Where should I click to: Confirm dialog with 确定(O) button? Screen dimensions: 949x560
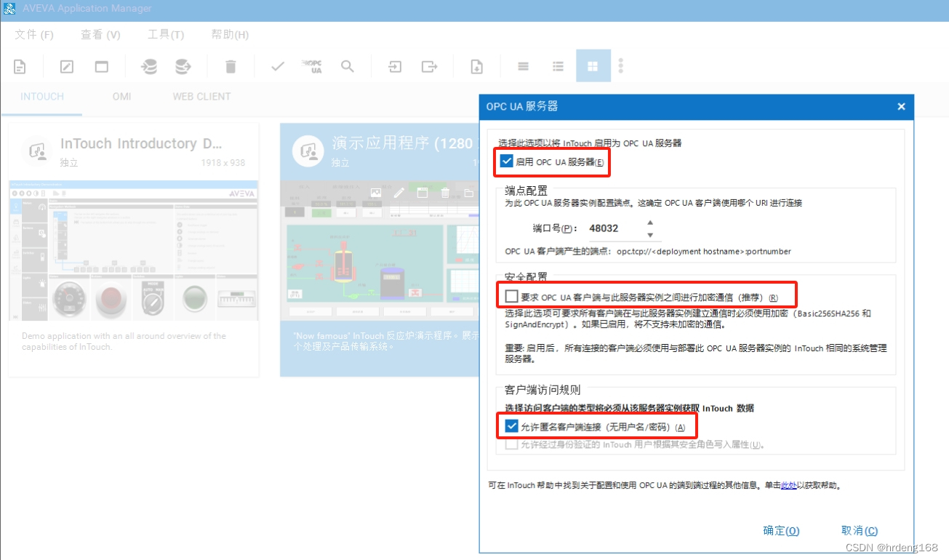click(782, 531)
